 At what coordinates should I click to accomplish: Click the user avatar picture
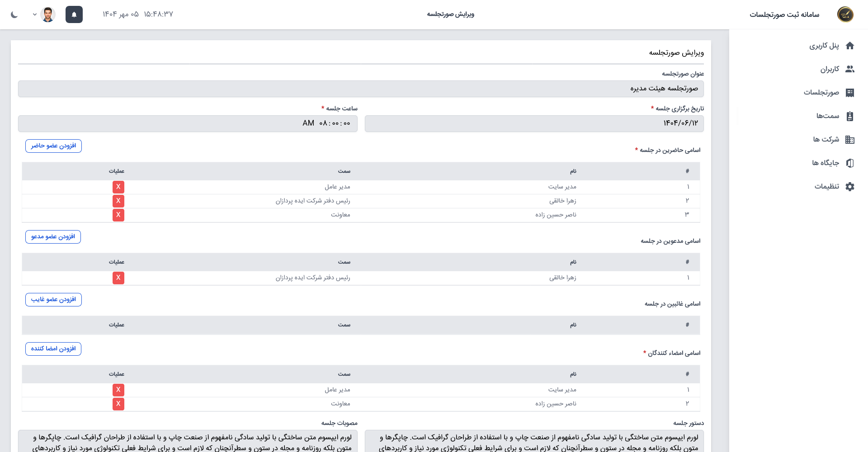48,14
